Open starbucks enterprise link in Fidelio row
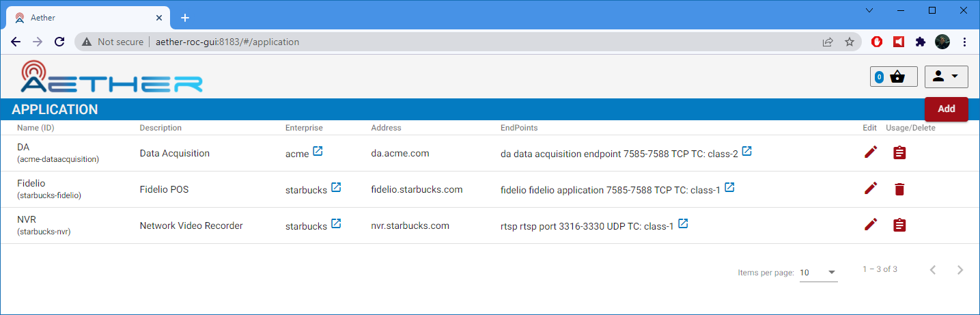This screenshot has width=980, height=315. (336, 187)
